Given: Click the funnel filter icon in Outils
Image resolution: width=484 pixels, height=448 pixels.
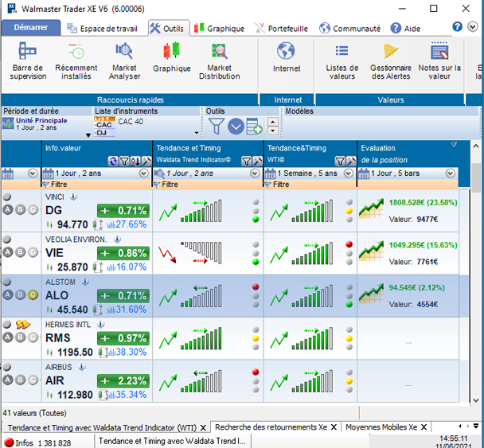Looking at the screenshot, I should click(x=217, y=127).
